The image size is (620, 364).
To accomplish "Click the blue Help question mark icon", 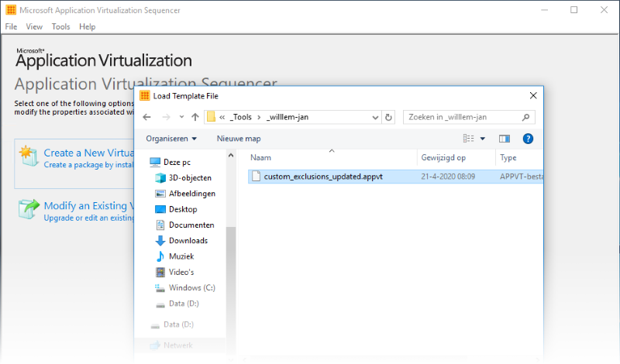I will [x=528, y=139].
